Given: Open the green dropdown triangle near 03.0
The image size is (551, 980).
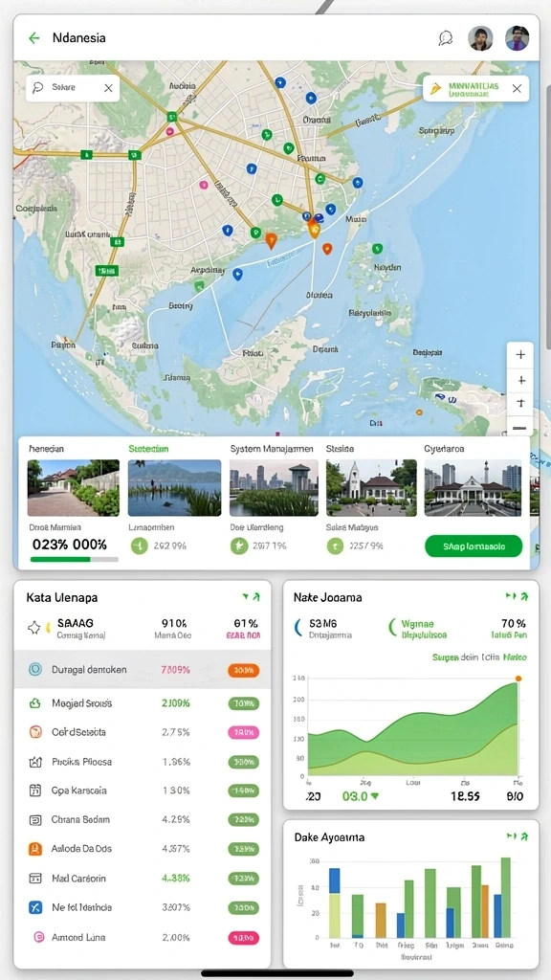Looking at the screenshot, I should [x=375, y=796].
